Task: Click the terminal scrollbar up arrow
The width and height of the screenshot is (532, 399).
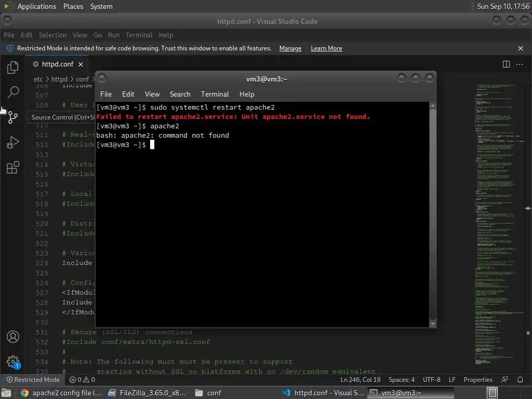Action: 433,106
